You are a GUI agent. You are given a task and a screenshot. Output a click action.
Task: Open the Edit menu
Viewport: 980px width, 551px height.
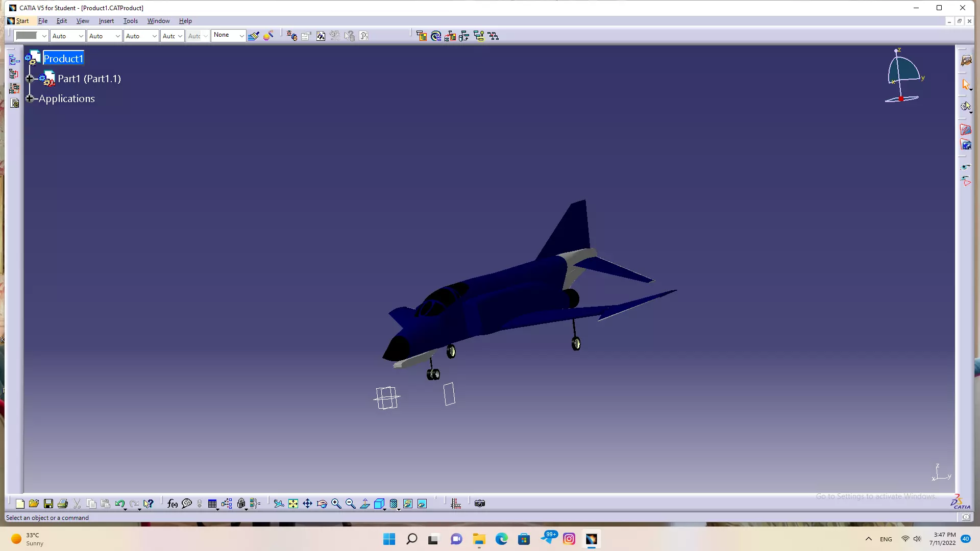point(62,21)
